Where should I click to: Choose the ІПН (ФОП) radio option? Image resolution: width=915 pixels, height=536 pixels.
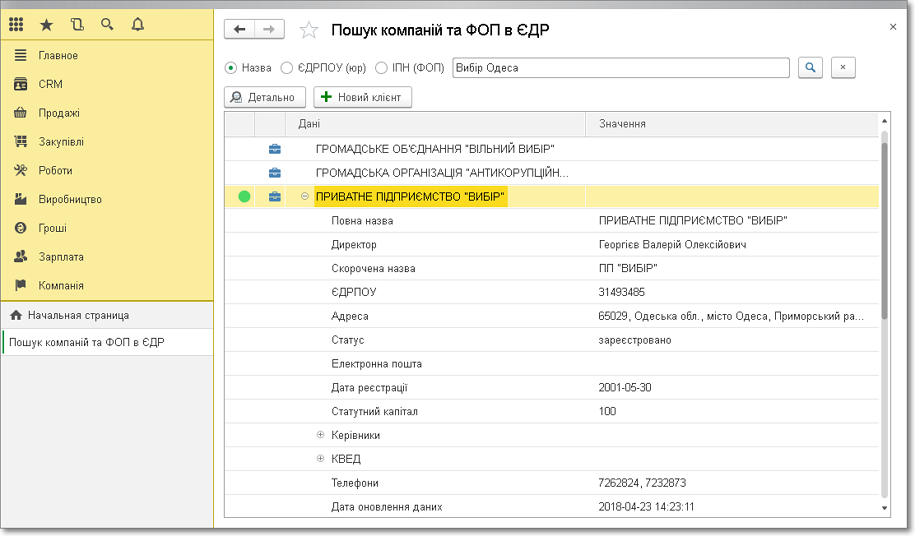point(381,68)
